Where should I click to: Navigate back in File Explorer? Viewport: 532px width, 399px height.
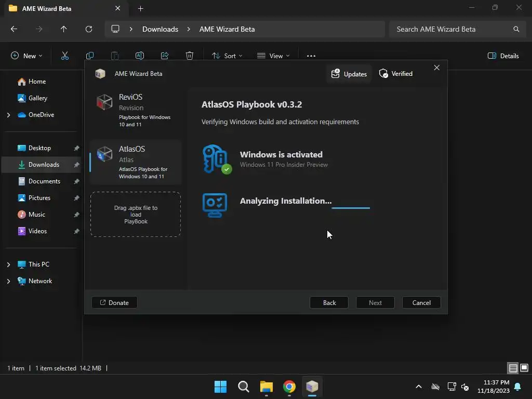tap(14, 29)
